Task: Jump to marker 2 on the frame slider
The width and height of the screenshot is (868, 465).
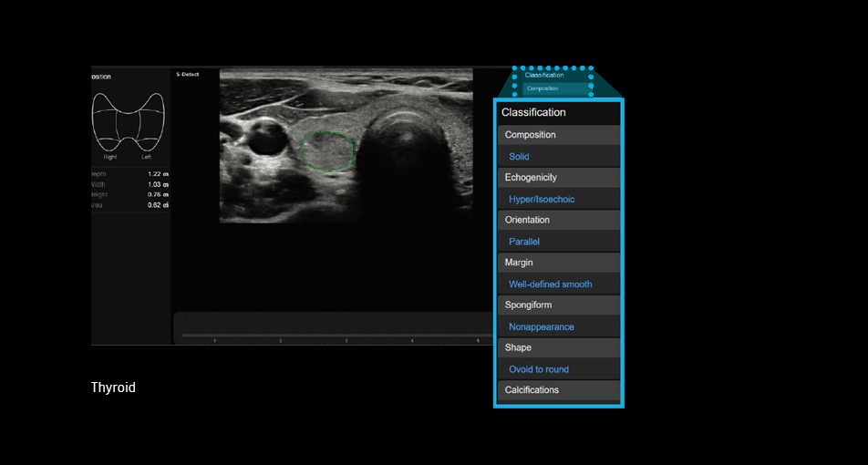Action: point(281,341)
